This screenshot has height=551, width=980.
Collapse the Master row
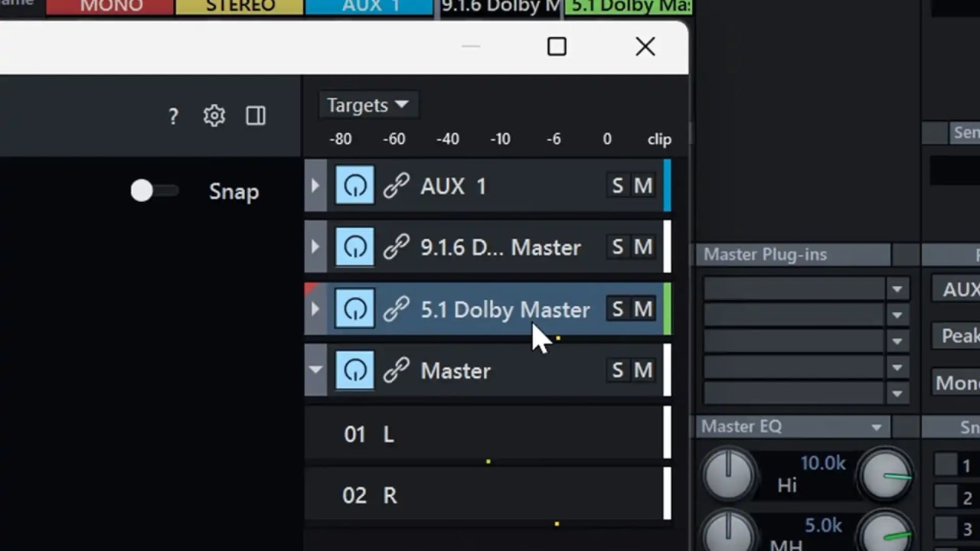click(315, 370)
